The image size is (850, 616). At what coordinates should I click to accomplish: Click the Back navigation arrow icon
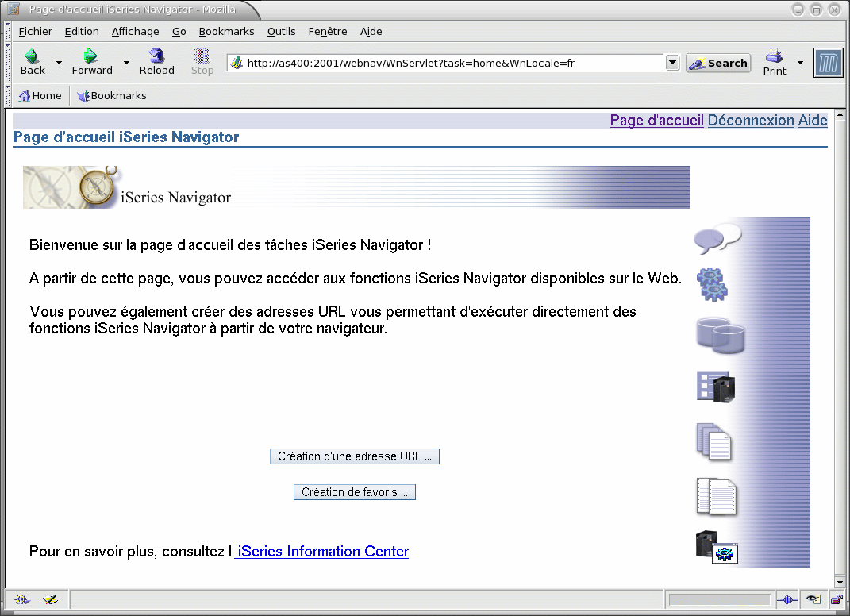pyautogui.click(x=32, y=56)
